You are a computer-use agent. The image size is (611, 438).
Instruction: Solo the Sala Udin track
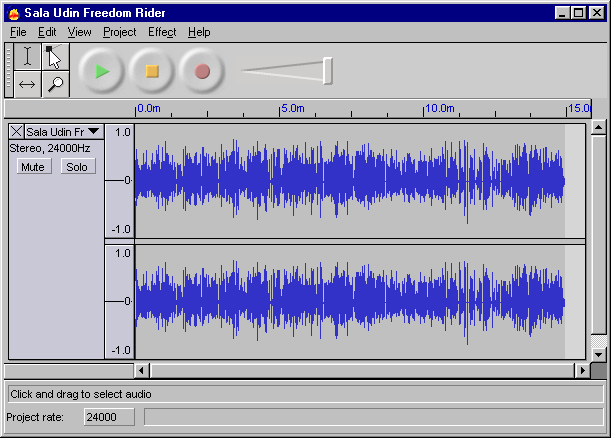pyautogui.click(x=76, y=167)
